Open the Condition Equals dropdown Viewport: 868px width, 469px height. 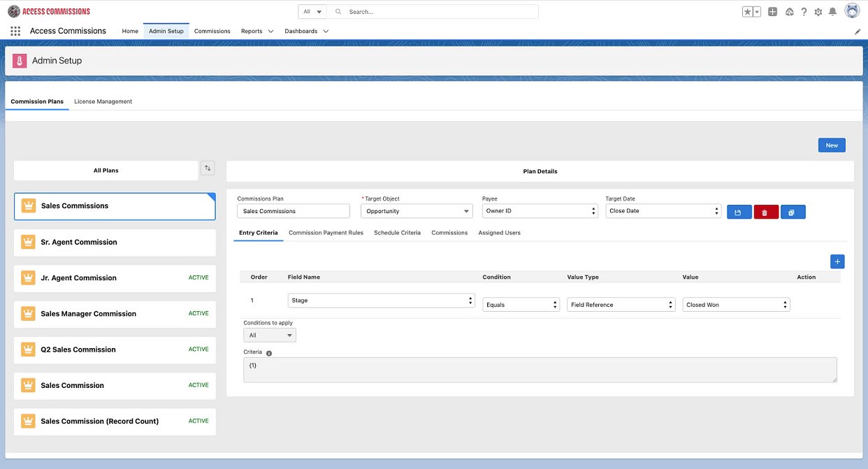click(521, 305)
